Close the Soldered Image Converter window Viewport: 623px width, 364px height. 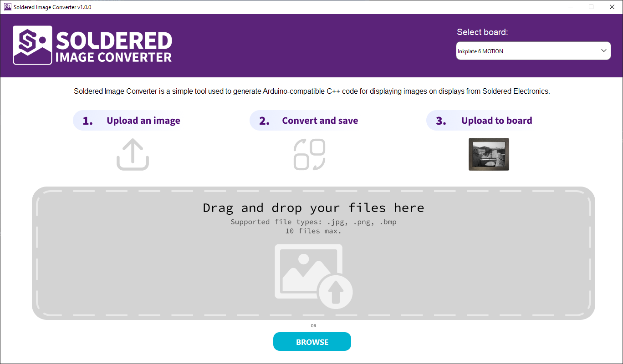[x=612, y=7]
